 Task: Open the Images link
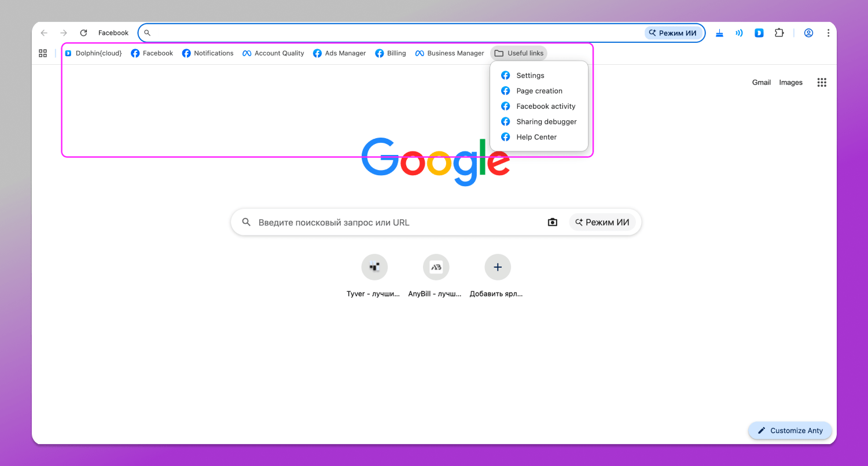[790, 83]
